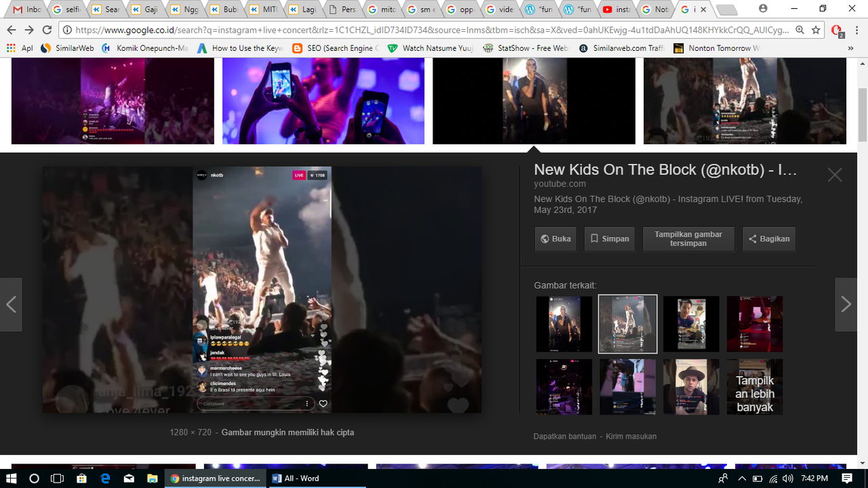Open the People icon in system tray
Viewport: 868px width, 488px height.
[723, 479]
